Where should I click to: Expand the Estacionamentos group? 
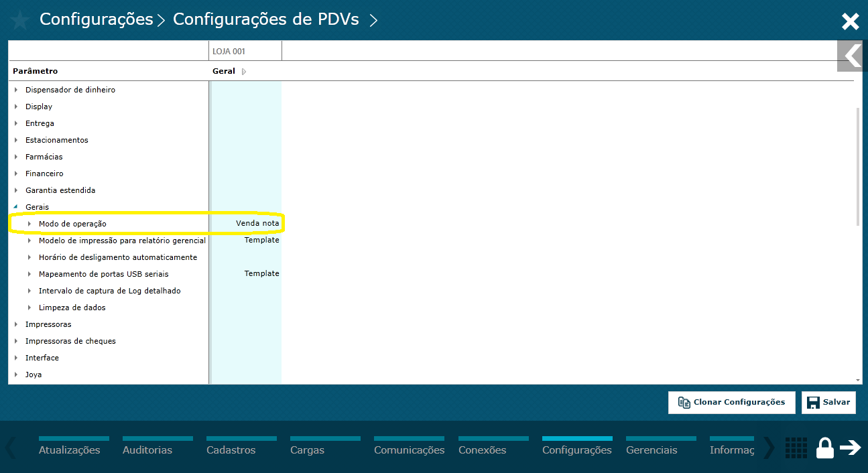[x=16, y=140]
